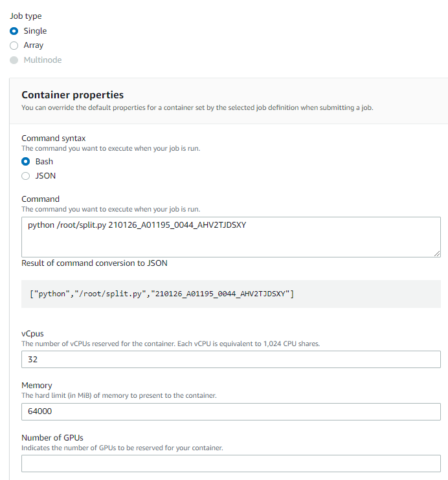The image size is (448, 480).
Task: Click the Command label above the textarea
Action: click(40, 199)
